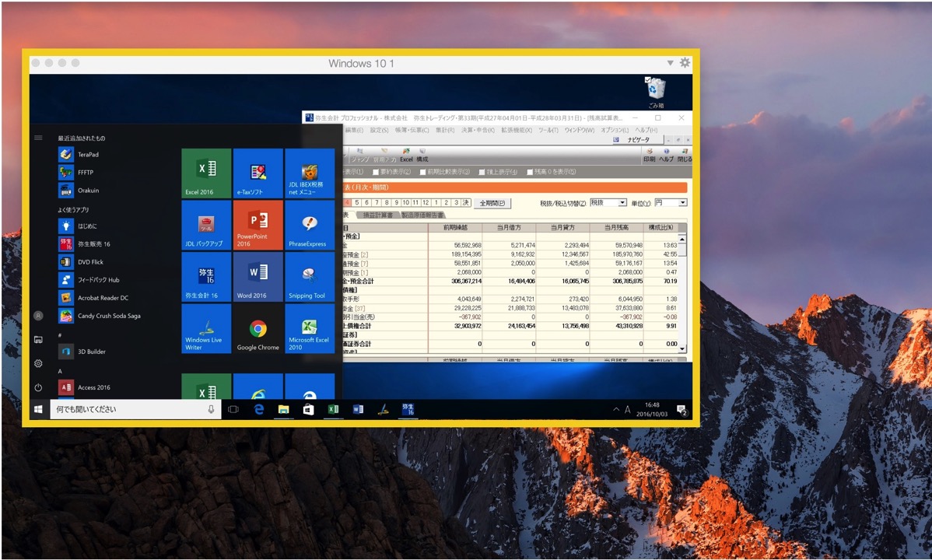Open the action center notification icon
Viewport: 932px width, 560px height.
pyautogui.click(x=681, y=410)
